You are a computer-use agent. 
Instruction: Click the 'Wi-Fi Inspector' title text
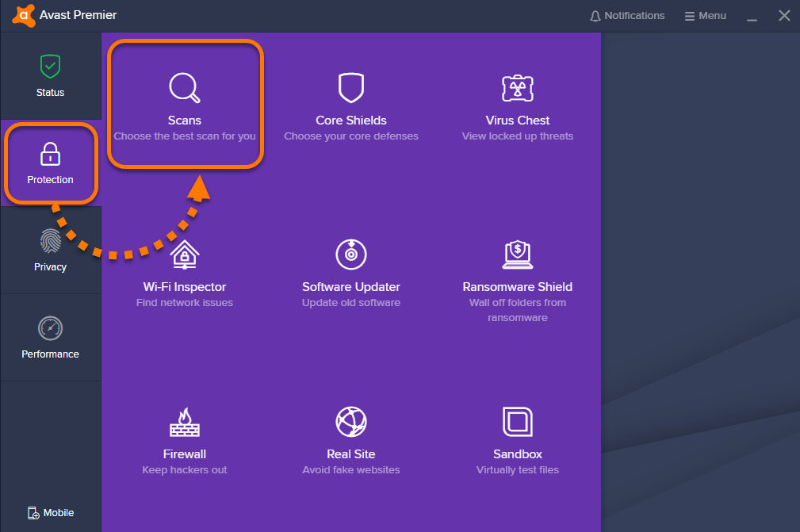[185, 287]
